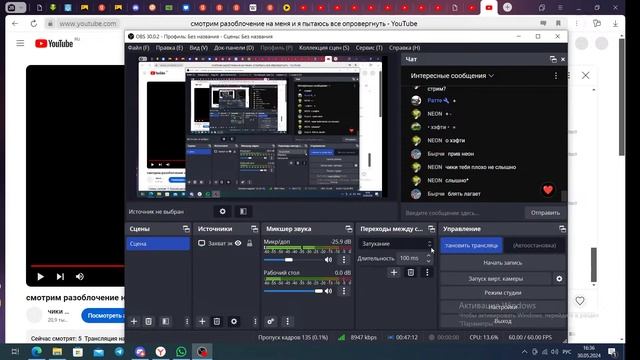
Task: Undock the Микшер звука panel
Action: pyautogui.click(x=349, y=229)
